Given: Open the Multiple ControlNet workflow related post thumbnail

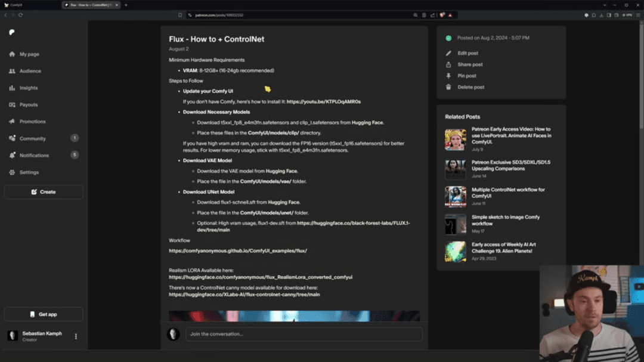Looking at the screenshot, I should [456, 196].
